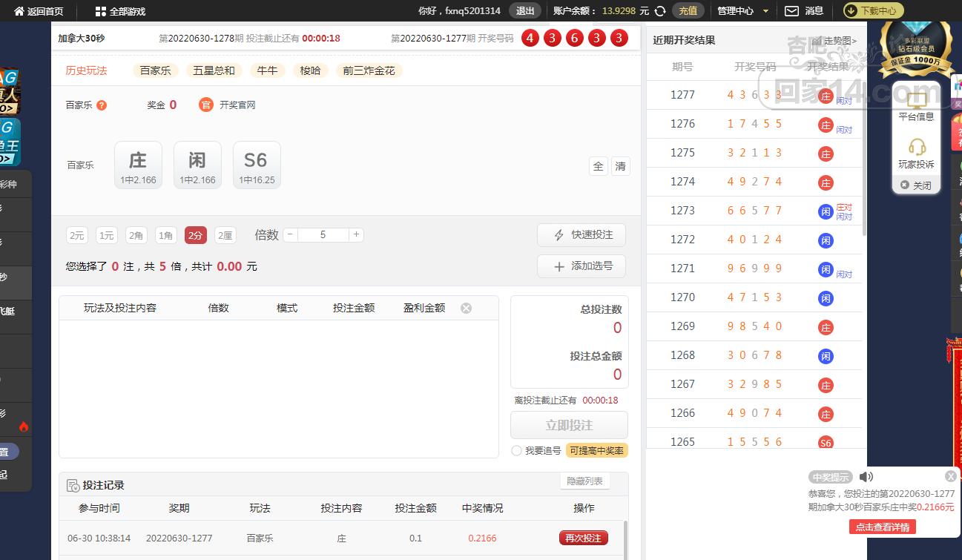Click the 玩家投诉 headset icon

coord(917,147)
